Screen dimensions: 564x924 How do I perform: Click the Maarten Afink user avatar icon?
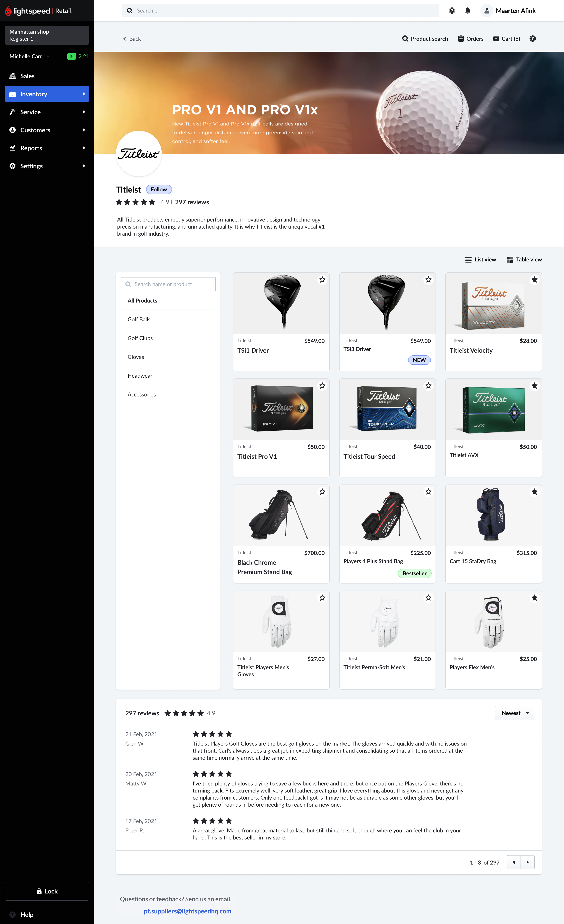pos(486,11)
